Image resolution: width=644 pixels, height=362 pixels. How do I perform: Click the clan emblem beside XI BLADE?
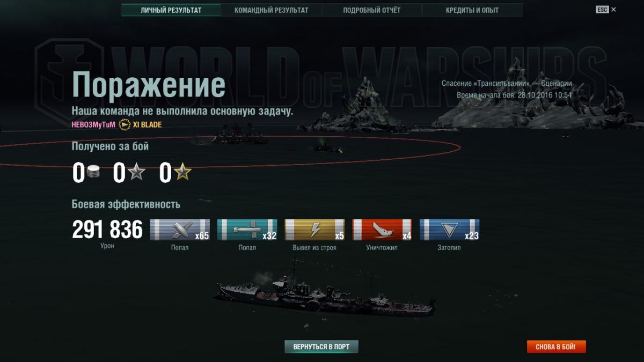point(124,124)
